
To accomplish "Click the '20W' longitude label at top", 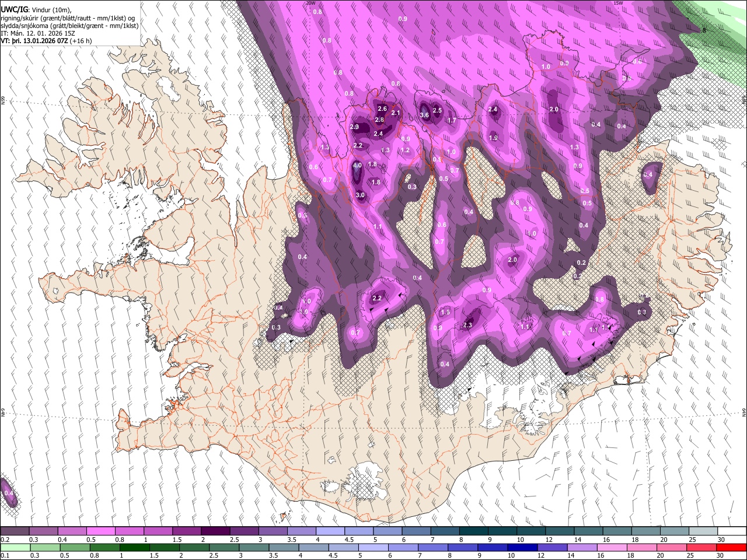I will point(310,3).
